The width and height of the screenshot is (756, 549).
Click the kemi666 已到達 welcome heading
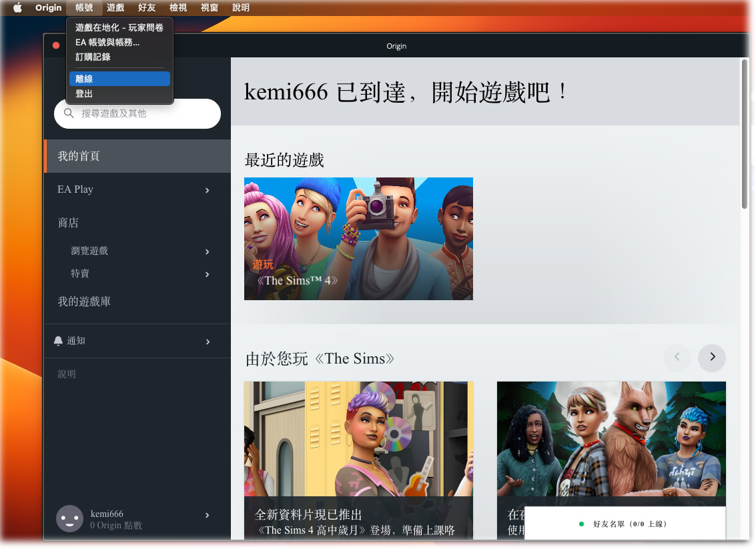tap(406, 91)
